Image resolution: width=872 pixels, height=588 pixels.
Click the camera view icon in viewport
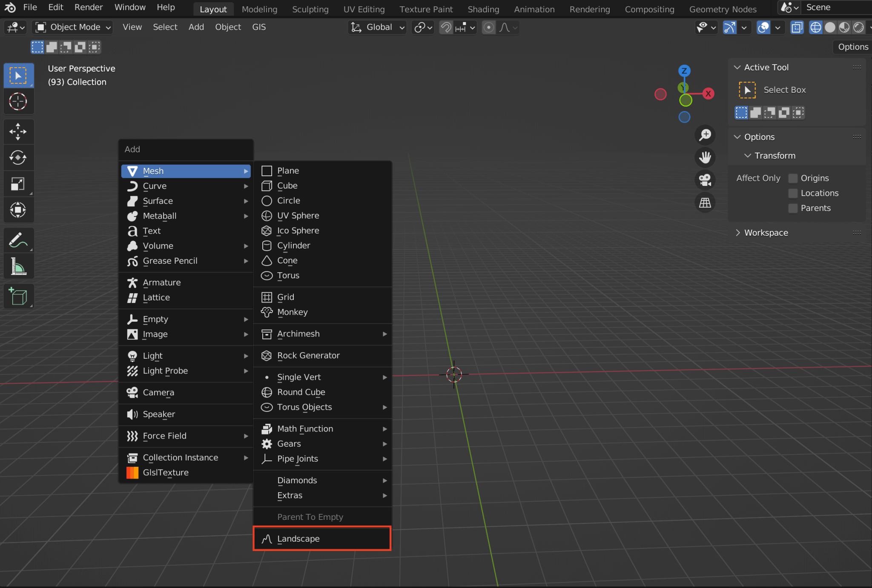point(705,180)
